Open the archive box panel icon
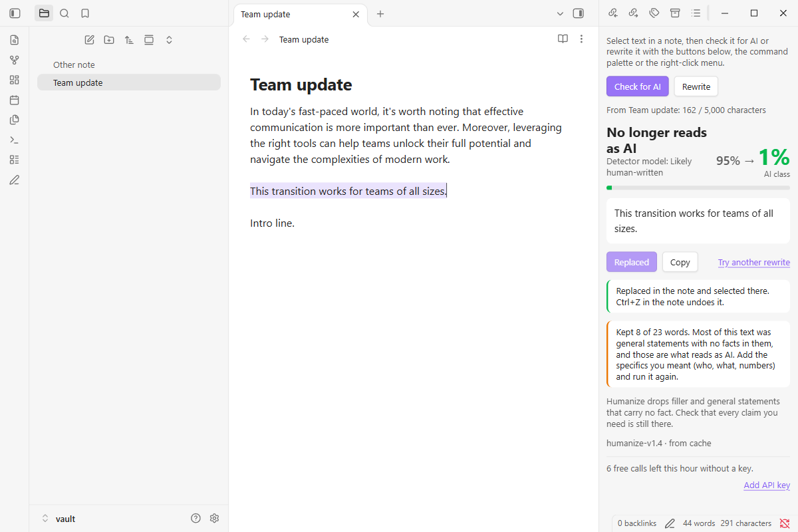The width and height of the screenshot is (798, 532). pos(675,13)
